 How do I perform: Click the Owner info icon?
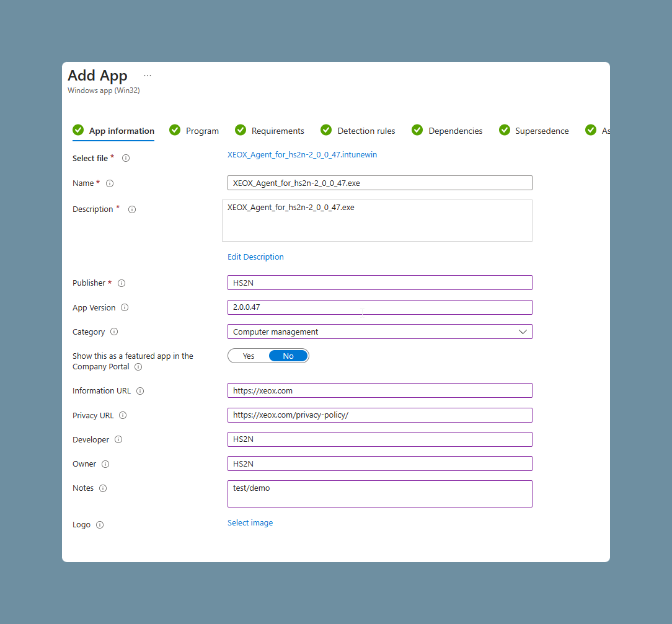point(105,464)
